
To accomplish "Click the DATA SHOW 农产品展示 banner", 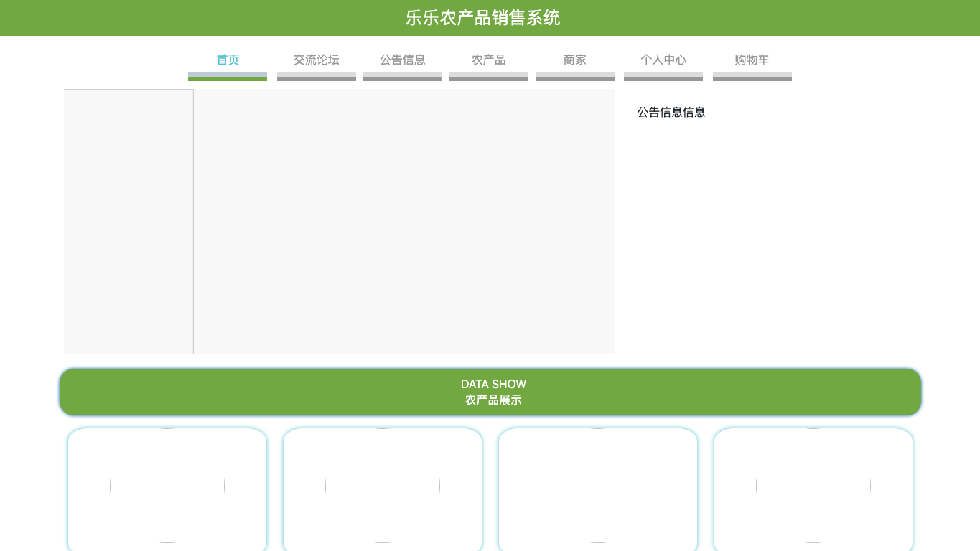I will click(x=490, y=392).
